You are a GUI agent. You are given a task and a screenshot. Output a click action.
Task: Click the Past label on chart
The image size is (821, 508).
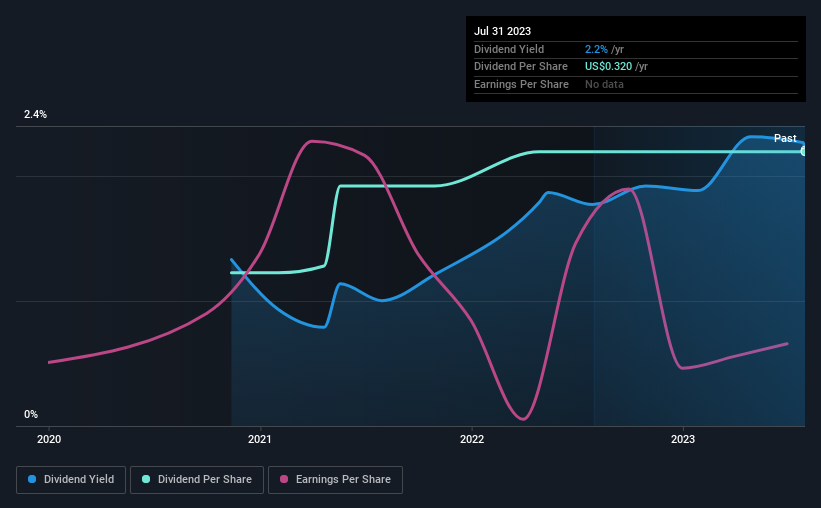785,138
